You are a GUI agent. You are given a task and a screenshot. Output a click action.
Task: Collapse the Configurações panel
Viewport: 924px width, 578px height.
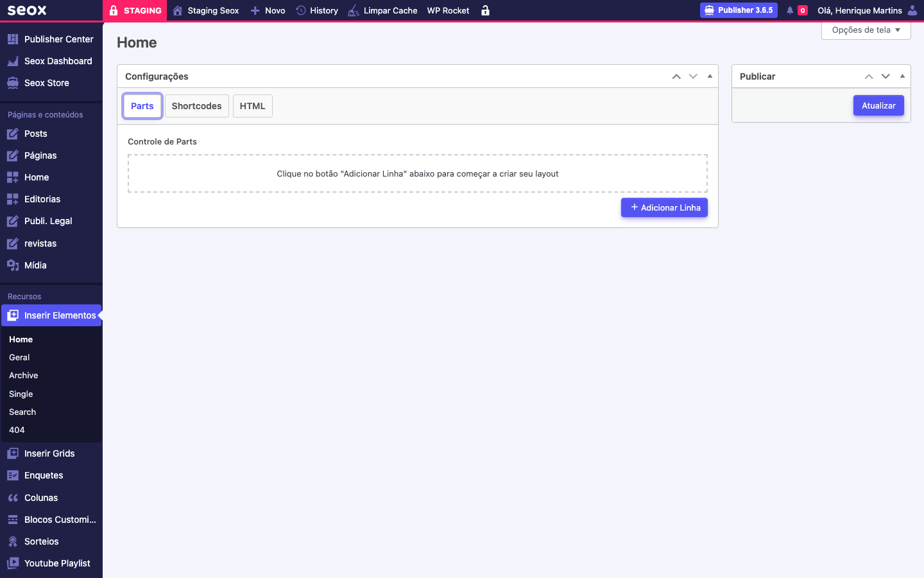click(710, 76)
